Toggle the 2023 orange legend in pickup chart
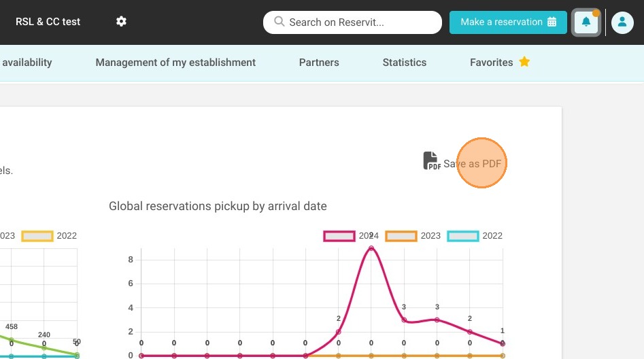Image resolution: width=644 pixels, height=359 pixels. tap(401, 236)
